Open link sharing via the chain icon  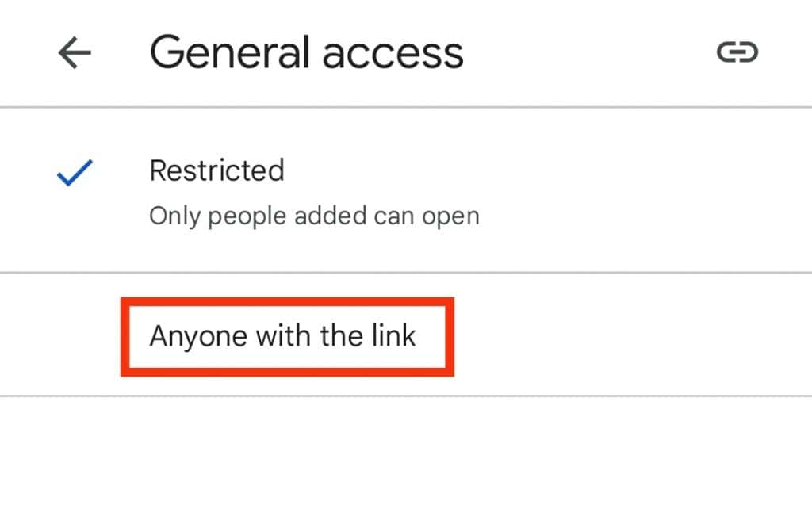(738, 52)
